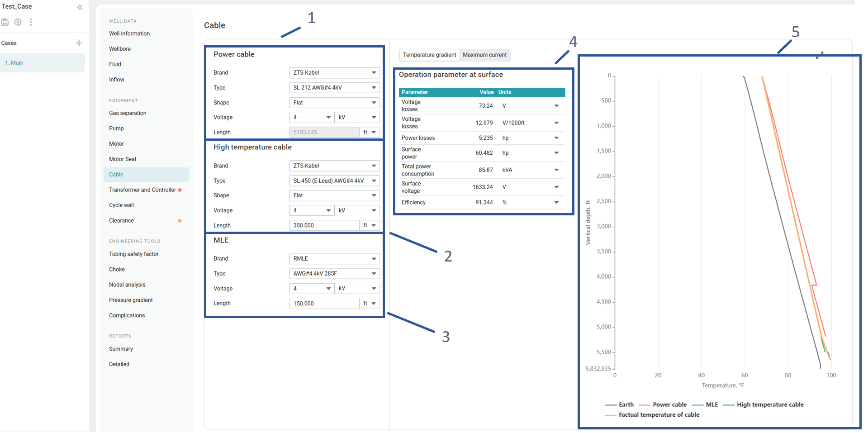Change Surface voltage units dropdown

pyautogui.click(x=556, y=187)
